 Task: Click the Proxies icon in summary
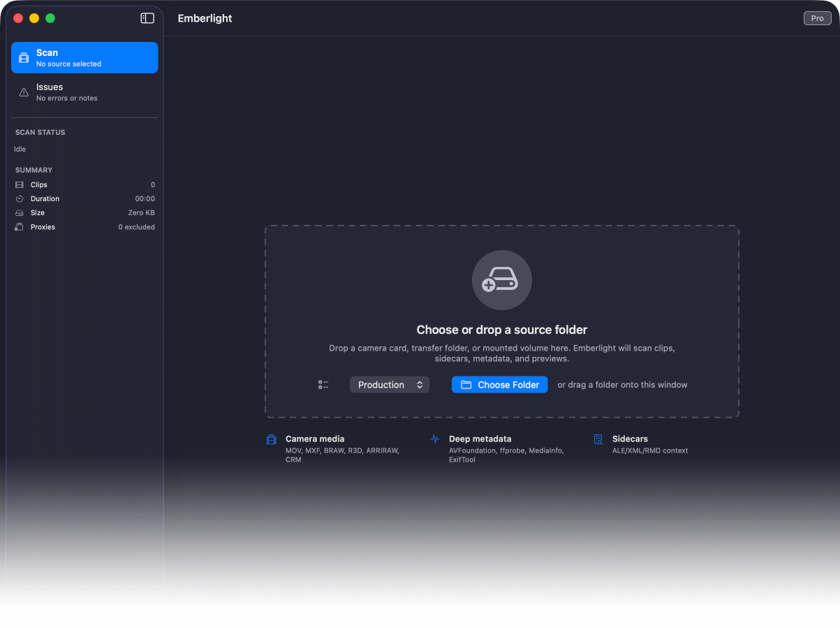click(x=20, y=227)
